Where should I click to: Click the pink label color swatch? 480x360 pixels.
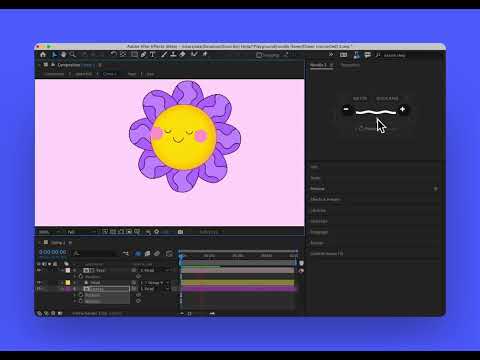[68, 270]
